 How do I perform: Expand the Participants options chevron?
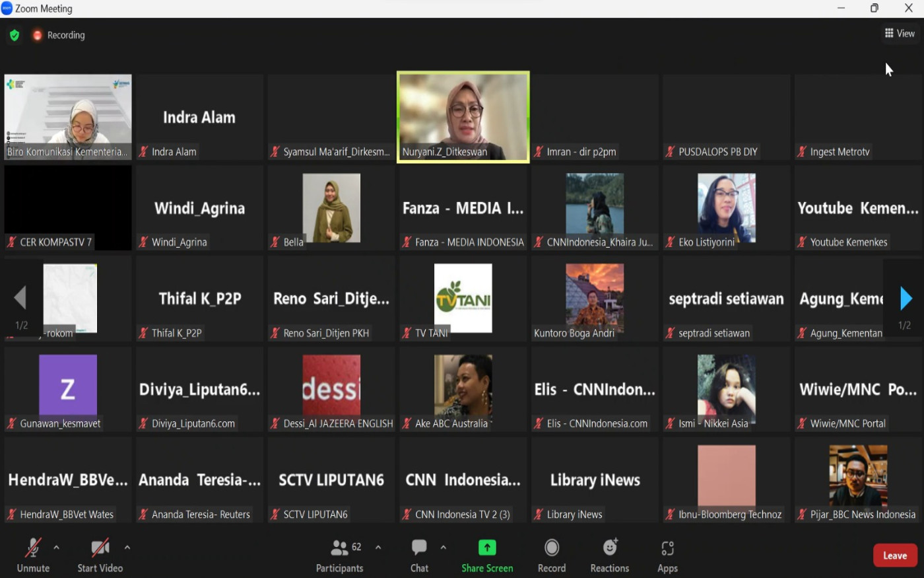378,547
